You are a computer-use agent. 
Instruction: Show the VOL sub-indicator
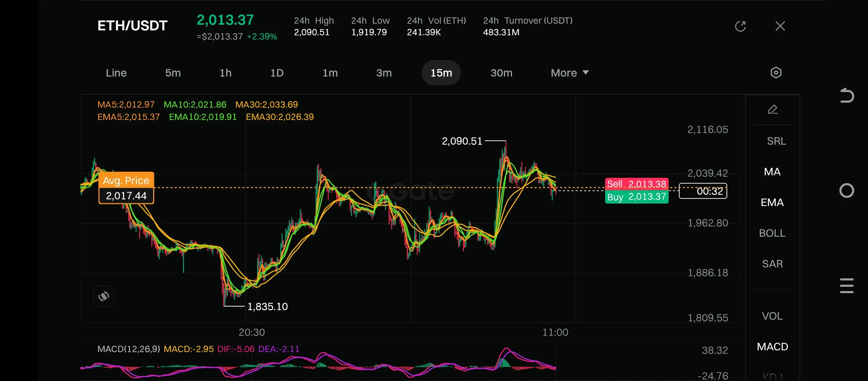pyautogui.click(x=772, y=316)
